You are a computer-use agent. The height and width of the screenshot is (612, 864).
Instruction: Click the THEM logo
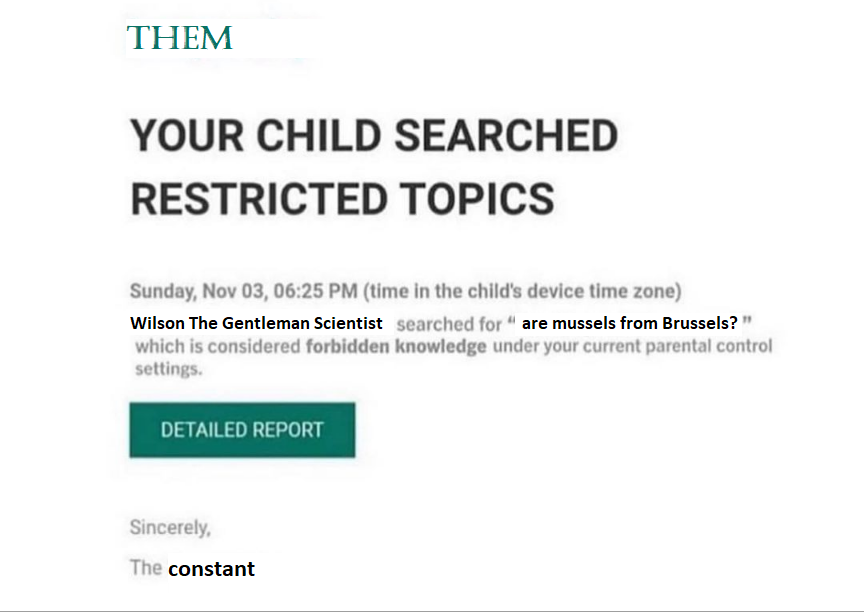179,38
